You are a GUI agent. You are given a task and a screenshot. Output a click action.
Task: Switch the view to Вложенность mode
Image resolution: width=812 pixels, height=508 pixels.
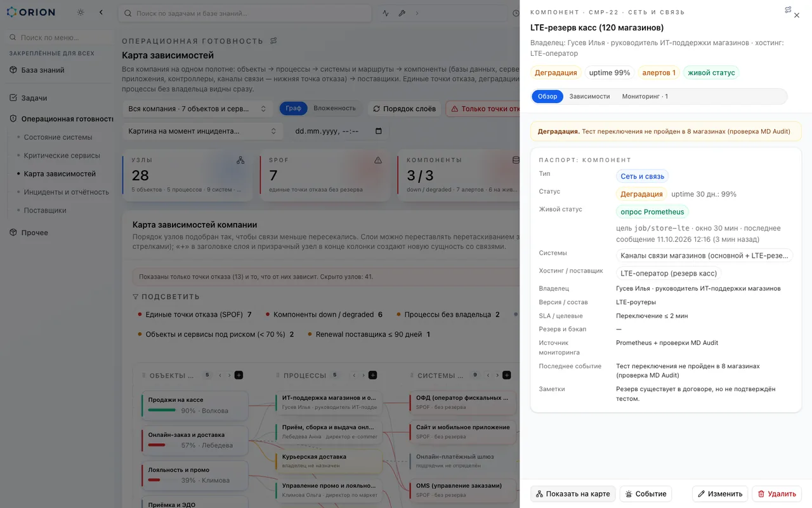tap(334, 109)
